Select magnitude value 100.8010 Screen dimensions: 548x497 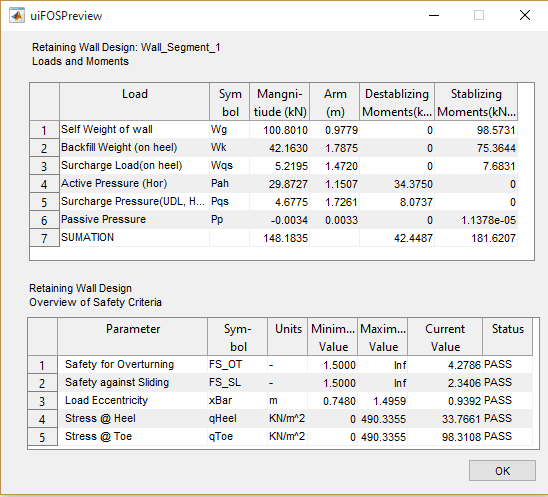coord(280,130)
